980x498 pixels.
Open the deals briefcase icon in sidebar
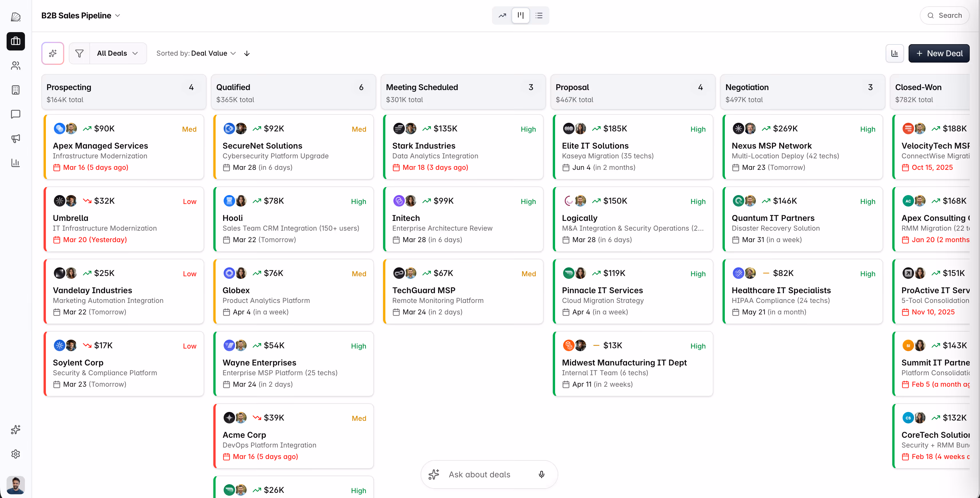point(15,41)
